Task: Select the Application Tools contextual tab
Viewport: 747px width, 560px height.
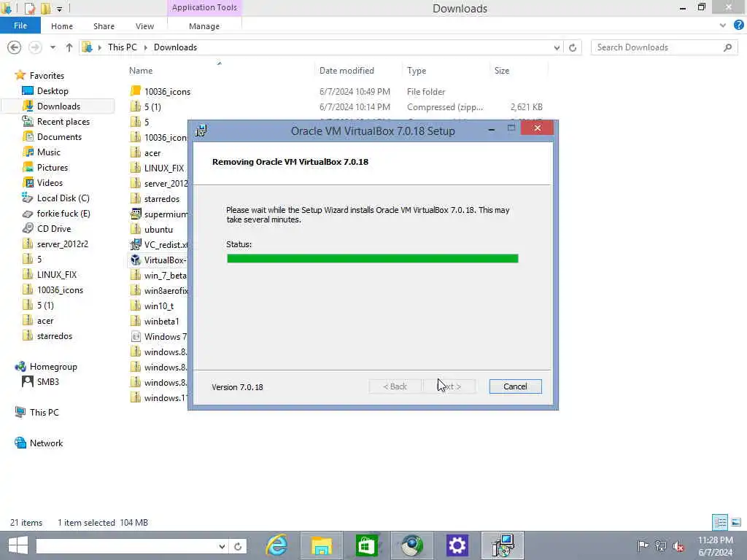Action: click(x=204, y=7)
